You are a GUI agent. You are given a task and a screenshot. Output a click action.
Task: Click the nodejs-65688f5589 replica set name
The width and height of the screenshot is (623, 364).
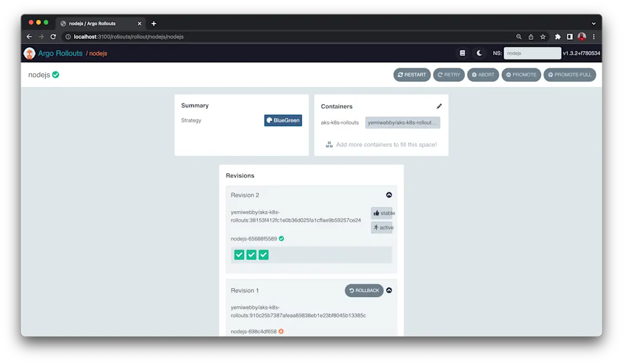(x=253, y=239)
